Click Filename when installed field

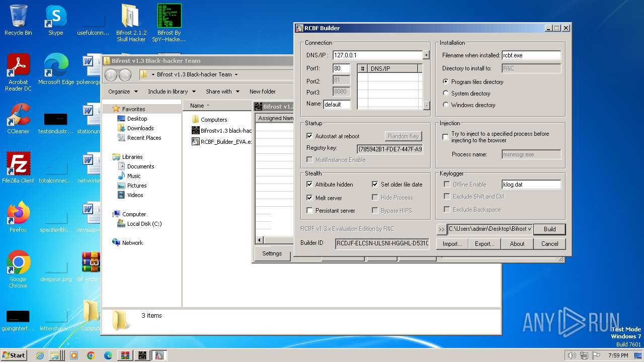click(x=531, y=55)
